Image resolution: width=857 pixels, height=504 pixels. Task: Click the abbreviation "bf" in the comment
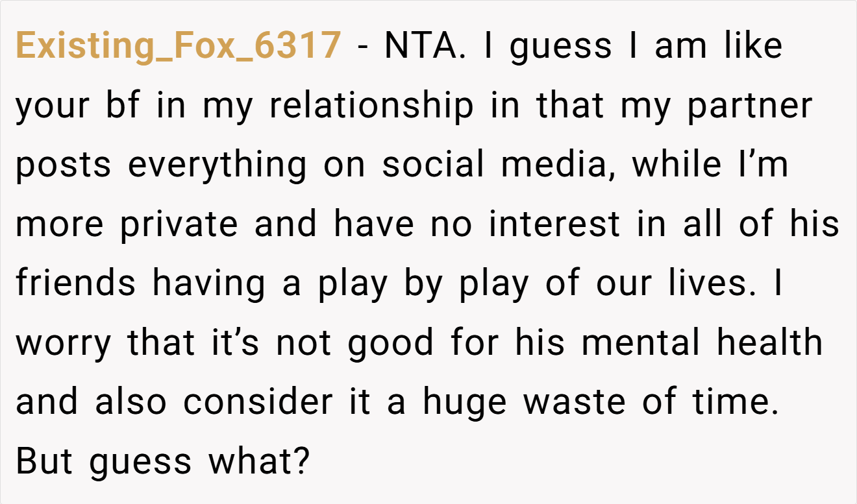(122, 106)
